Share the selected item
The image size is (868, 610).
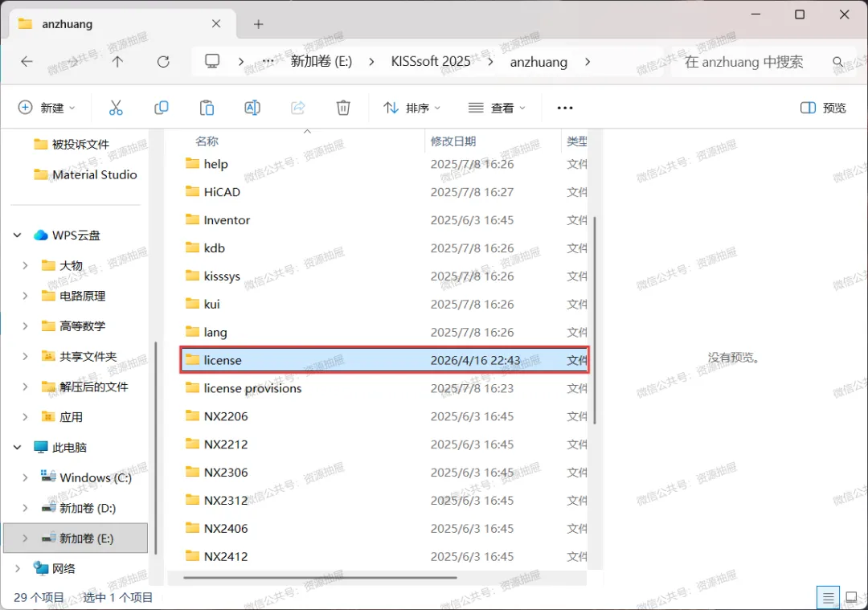coord(298,108)
